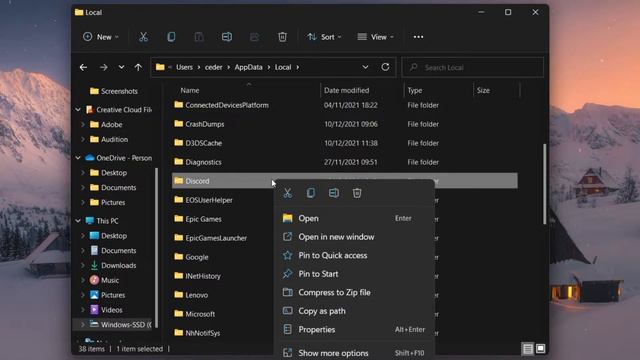Click the Paste icon in the toolbar
Image resolution: width=640 pixels, height=360 pixels.
(x=199, y=37)
